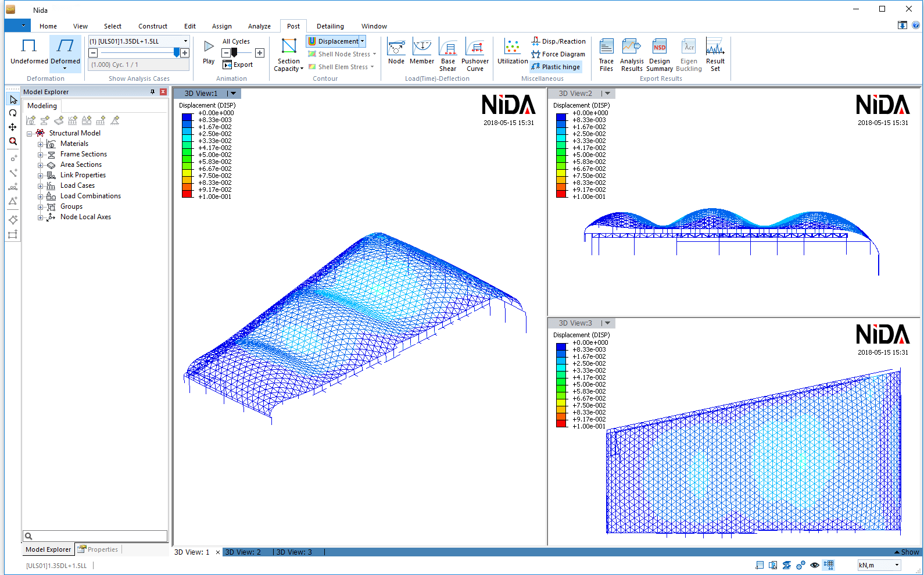Click the Model Explorer search field

pyautogui.click(x=95, y=536)
